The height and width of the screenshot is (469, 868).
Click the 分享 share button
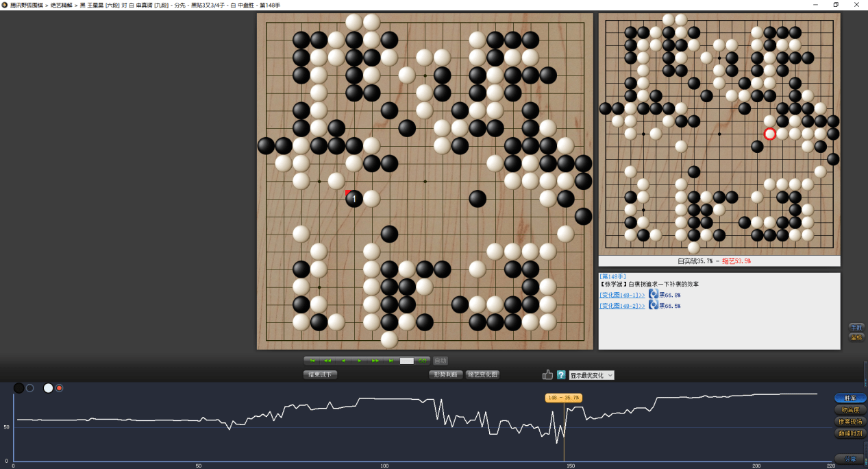(x=850, y=459)
